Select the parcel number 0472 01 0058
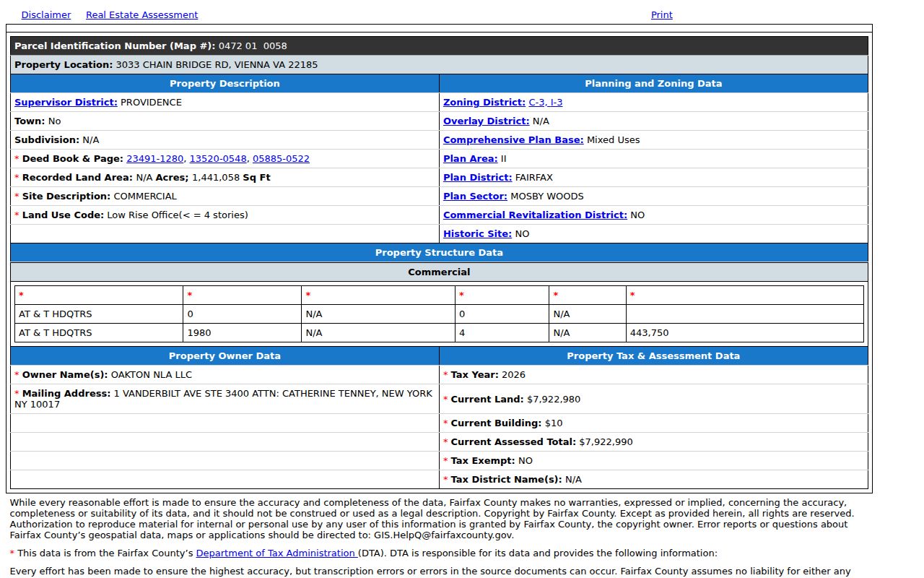The image size is (924, 578). (x=253, y=46)
